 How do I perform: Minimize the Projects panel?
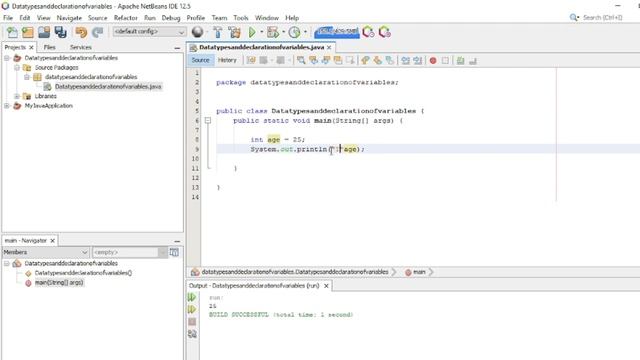[177, 48]
